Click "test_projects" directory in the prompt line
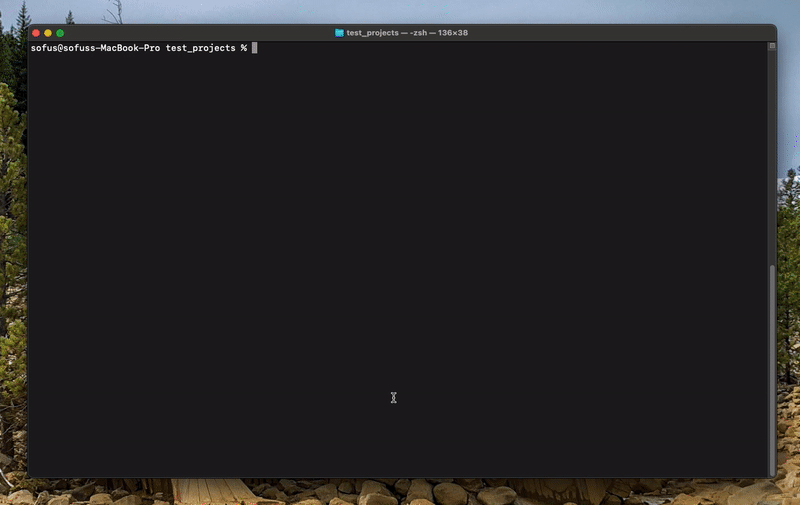The height and width of the screenshot is (505, 800). click(x=200, y=48)
